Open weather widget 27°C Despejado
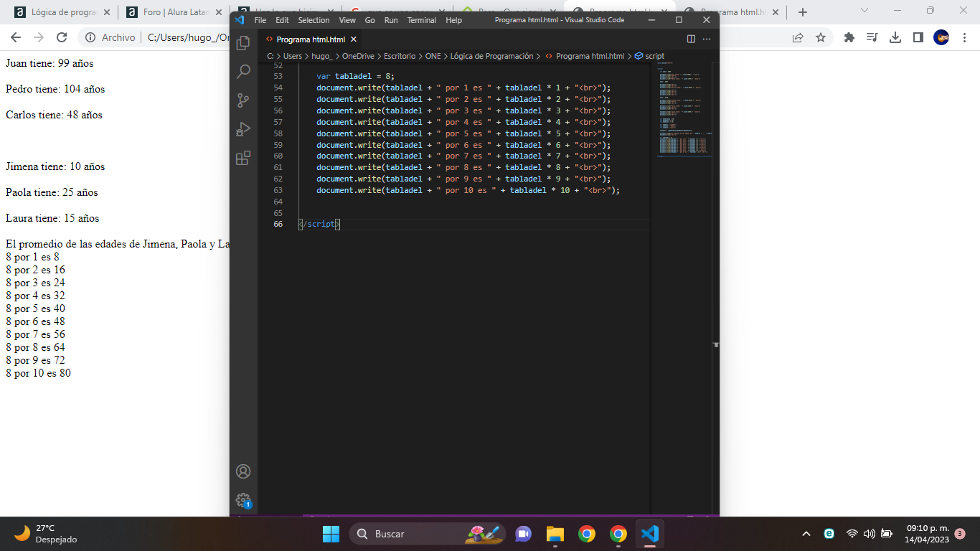The height and width of the screenshot is (551, 980). coord(44,534)
